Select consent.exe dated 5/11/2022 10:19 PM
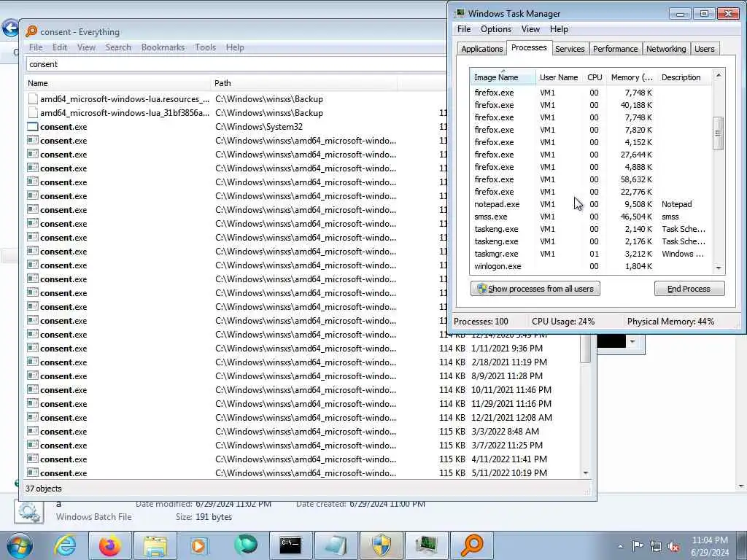 pyautogui.click(x=303, y=472)
